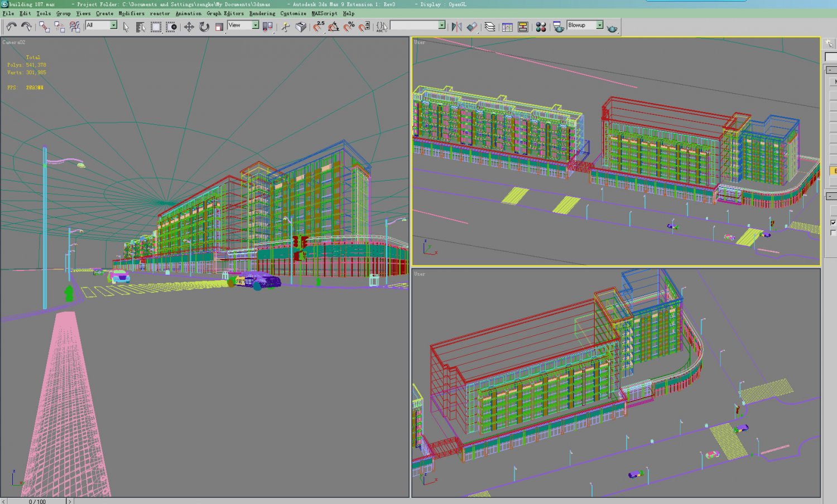The height and width of the screenshot is (504, 837).
Task: Click the Mirror tool icon
Action: pyautogui.click(x=457, y=27)
